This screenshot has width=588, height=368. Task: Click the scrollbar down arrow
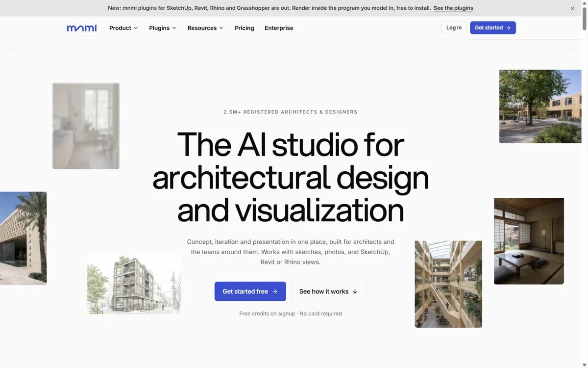point(585,365)
